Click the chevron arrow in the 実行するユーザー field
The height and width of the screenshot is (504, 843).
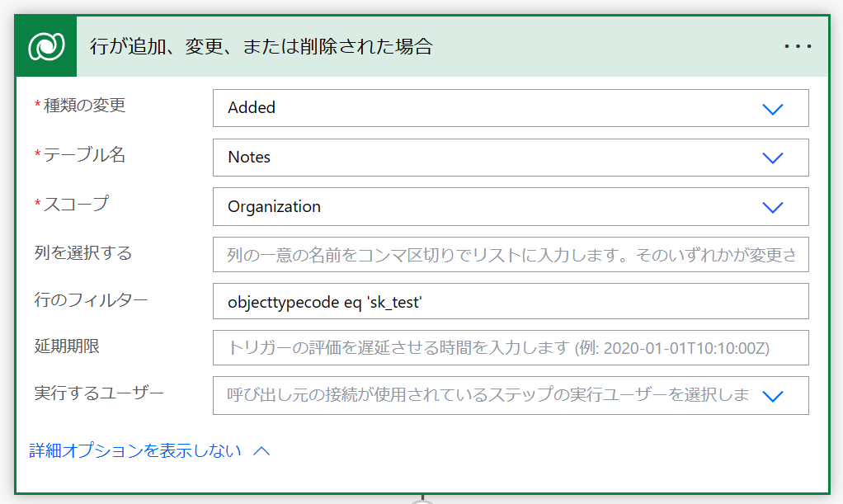(x=773, y=397)
